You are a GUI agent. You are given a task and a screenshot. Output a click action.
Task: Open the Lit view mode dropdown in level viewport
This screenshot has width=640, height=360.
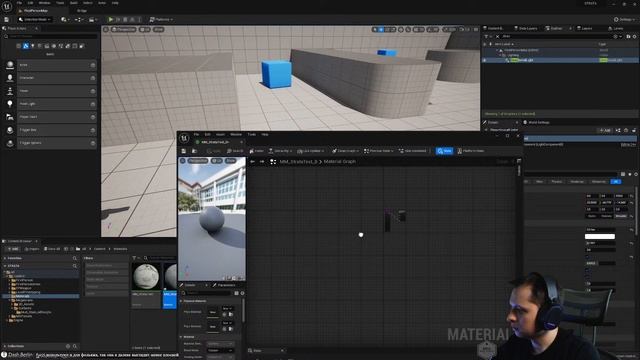point(145,29)
